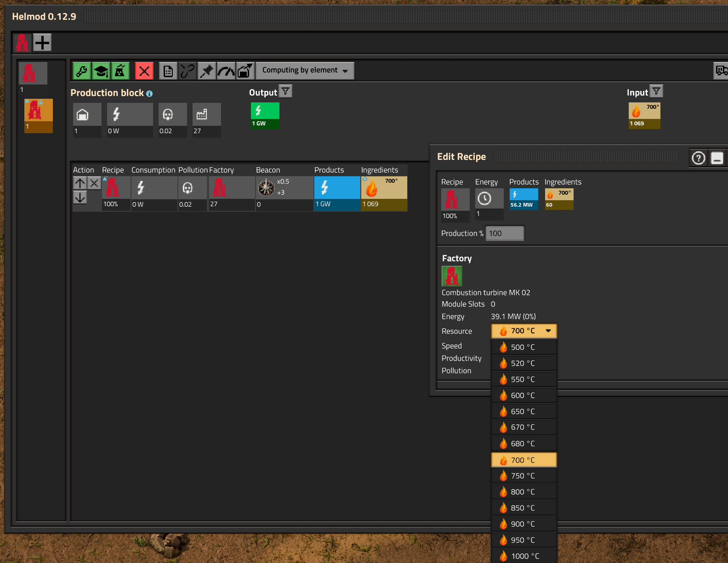Select 600 °C resource option
Screen dimensions: 728x563
(524, 395)
